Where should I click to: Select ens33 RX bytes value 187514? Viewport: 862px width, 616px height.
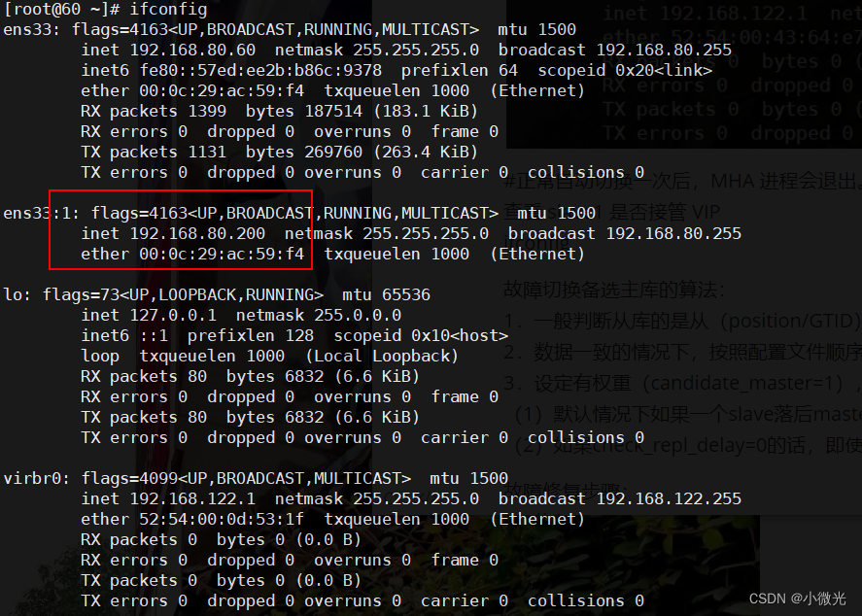[333, 111]
